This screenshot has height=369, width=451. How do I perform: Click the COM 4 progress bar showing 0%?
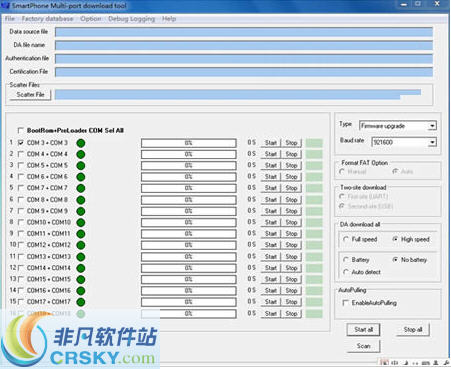(189, 154)
